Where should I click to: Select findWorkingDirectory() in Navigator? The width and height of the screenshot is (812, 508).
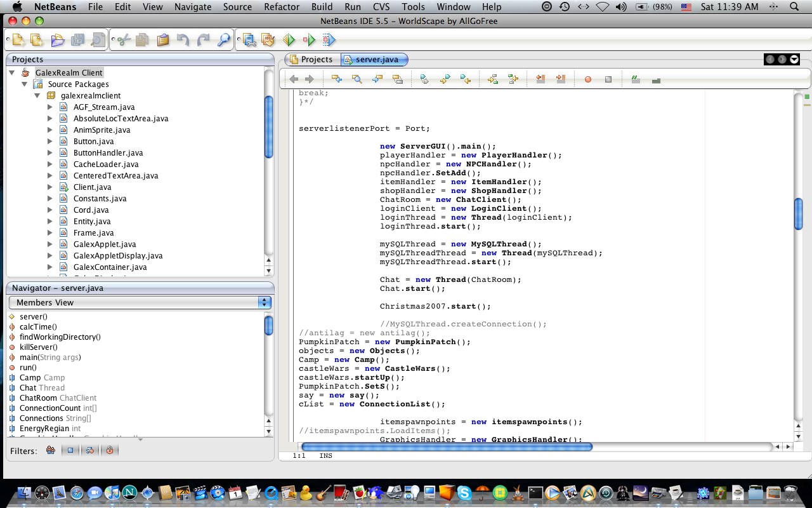[60, 337]
